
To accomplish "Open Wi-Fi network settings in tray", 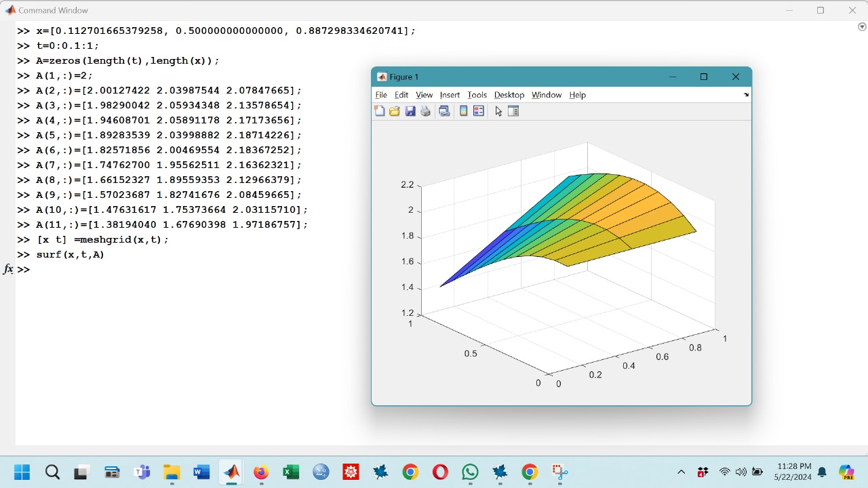I will (725, 472).
